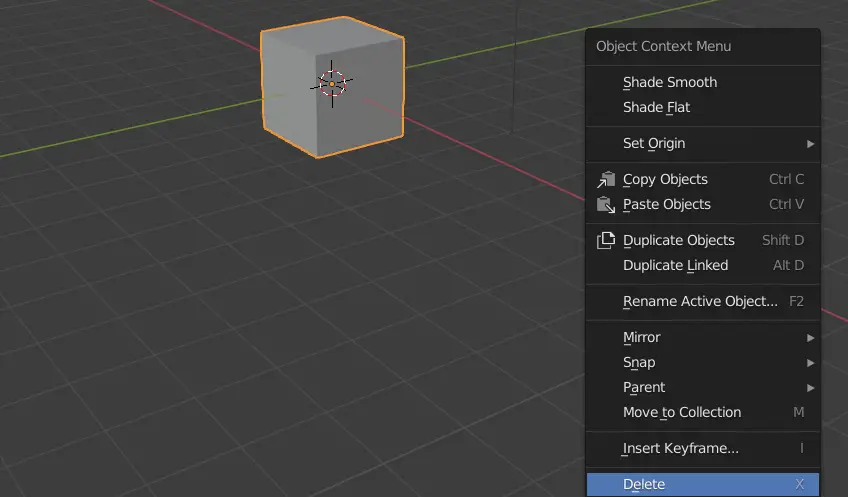The width and height of the screenshot is (848, 497).
Task: Select Duplicate Linked entry
Action: [x=703, y=265]
